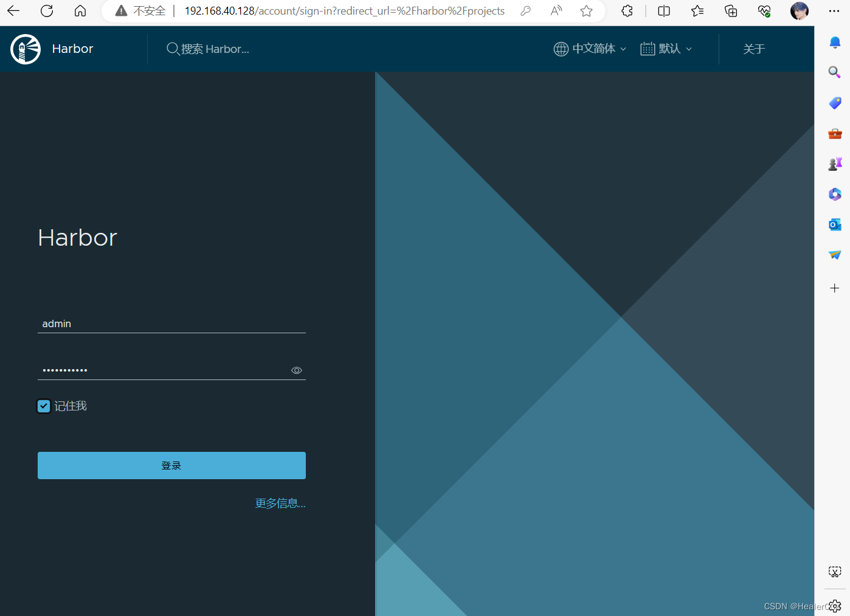The image size is (850, 616).
Task: Click the 不安全 security label
Action: click(150, 11)
